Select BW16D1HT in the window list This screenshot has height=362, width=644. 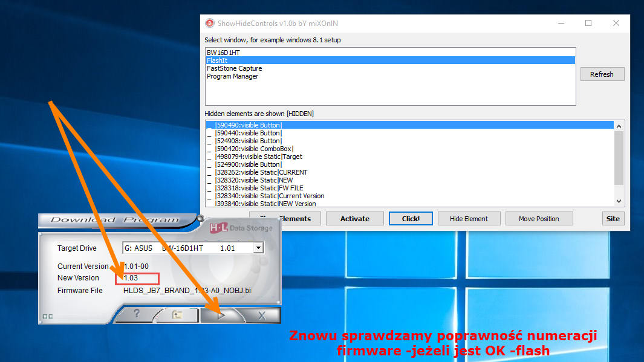click(390, 53)
